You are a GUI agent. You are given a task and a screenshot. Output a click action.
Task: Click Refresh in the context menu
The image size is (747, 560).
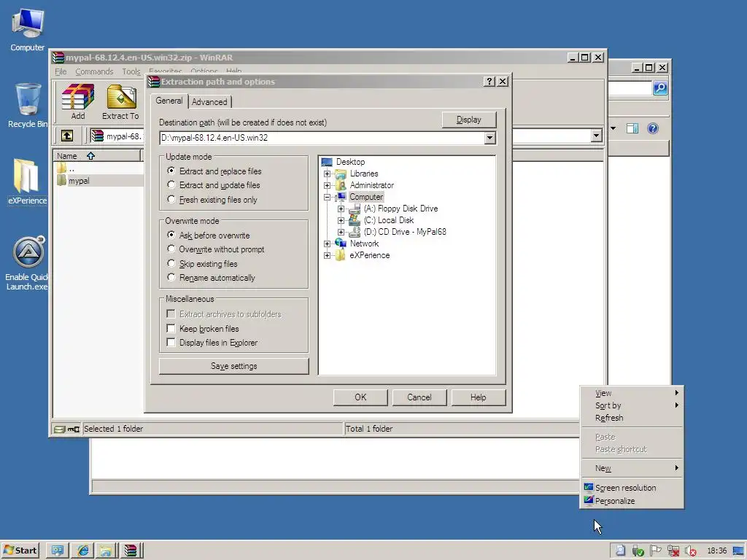(632, 418)
